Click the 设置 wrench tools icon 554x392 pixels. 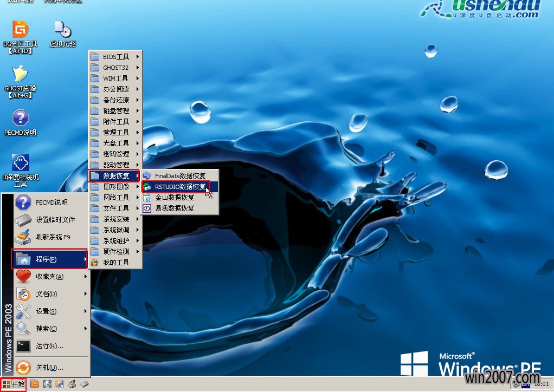23,311
